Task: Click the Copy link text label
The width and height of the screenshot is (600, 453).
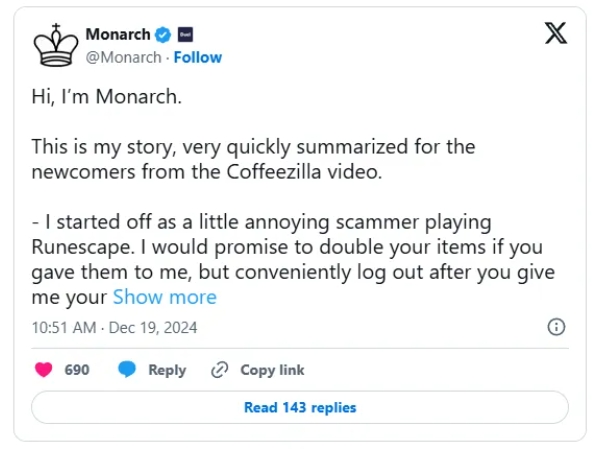Action: click(272, 370)
